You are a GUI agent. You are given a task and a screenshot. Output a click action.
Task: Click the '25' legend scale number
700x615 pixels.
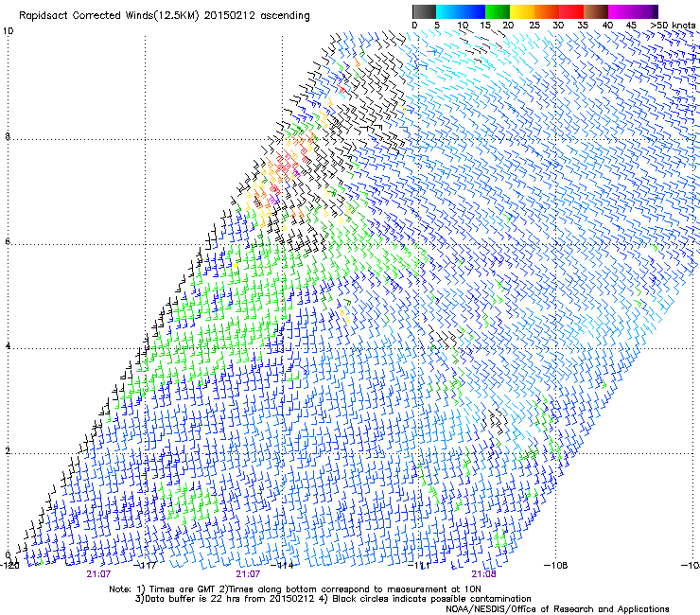click(x=534, y=26)
